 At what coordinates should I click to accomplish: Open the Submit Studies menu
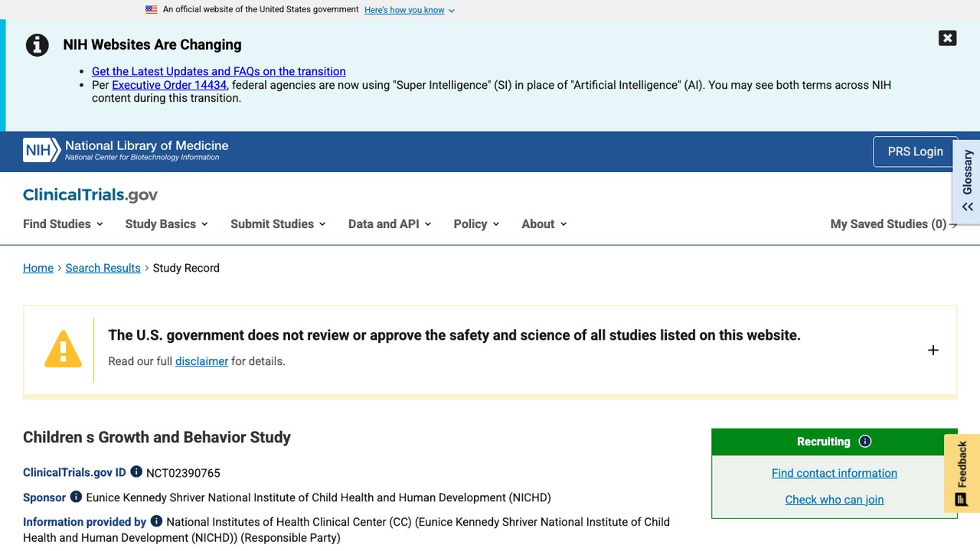pos(278,224)
